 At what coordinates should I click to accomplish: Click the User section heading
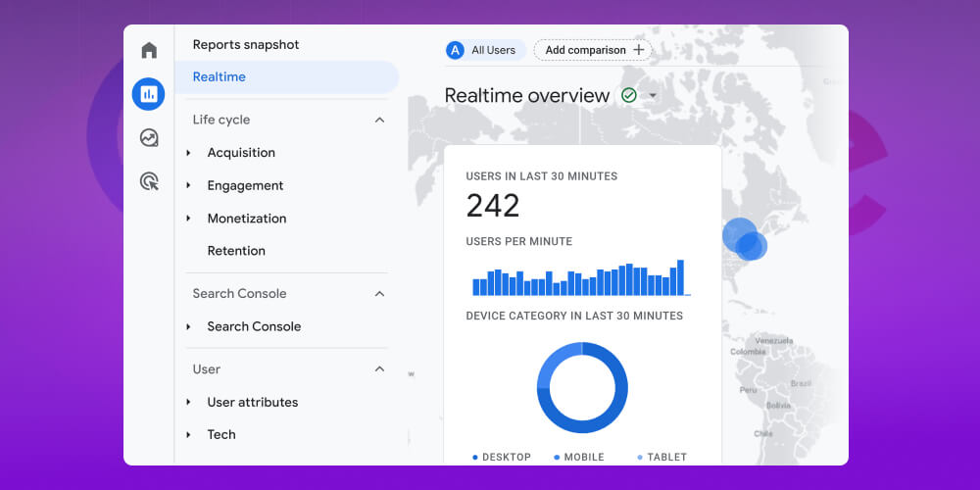coord(206,369)
